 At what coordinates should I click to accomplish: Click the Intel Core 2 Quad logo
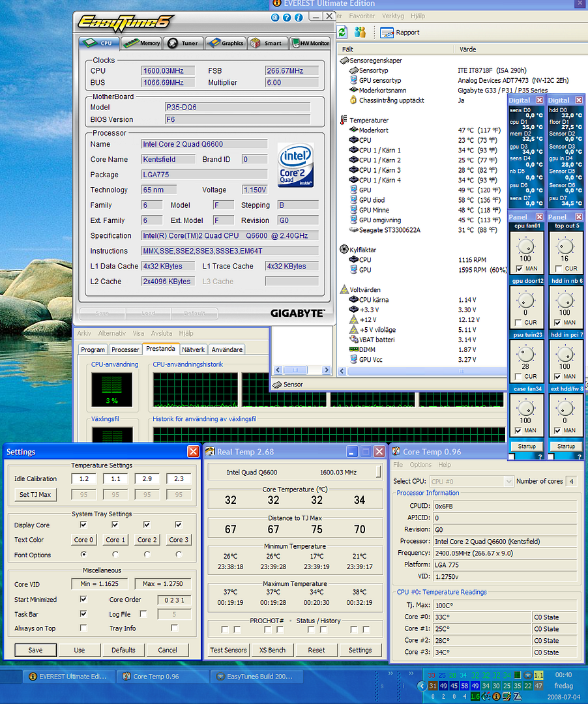point(295,165)
